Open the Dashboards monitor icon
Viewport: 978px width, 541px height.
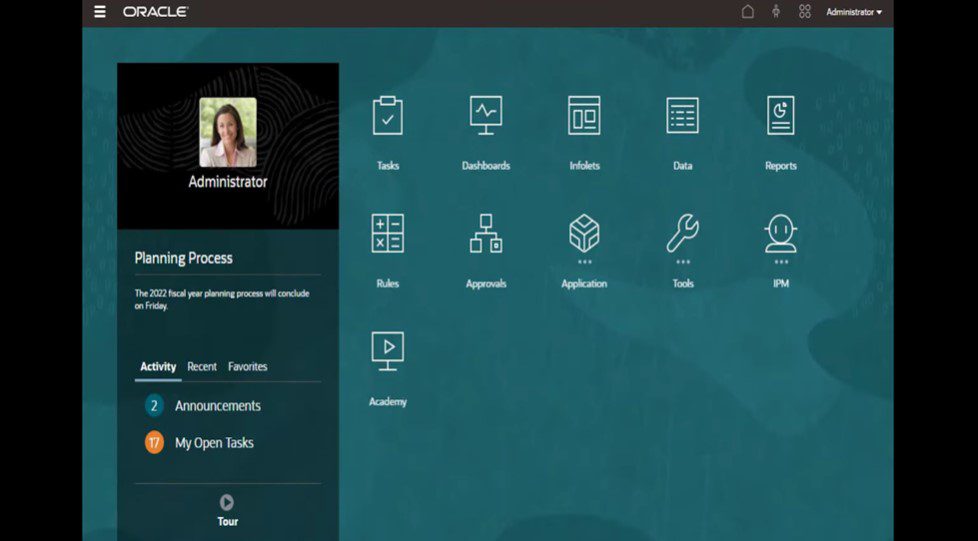pyautogui.click(x=486, y=115)
